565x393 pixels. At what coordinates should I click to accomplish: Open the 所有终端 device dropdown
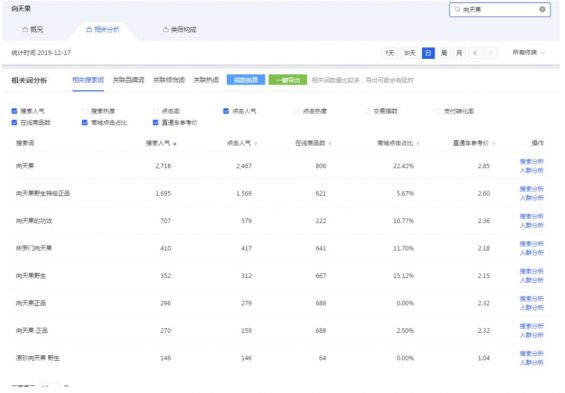tap(528, 53)
